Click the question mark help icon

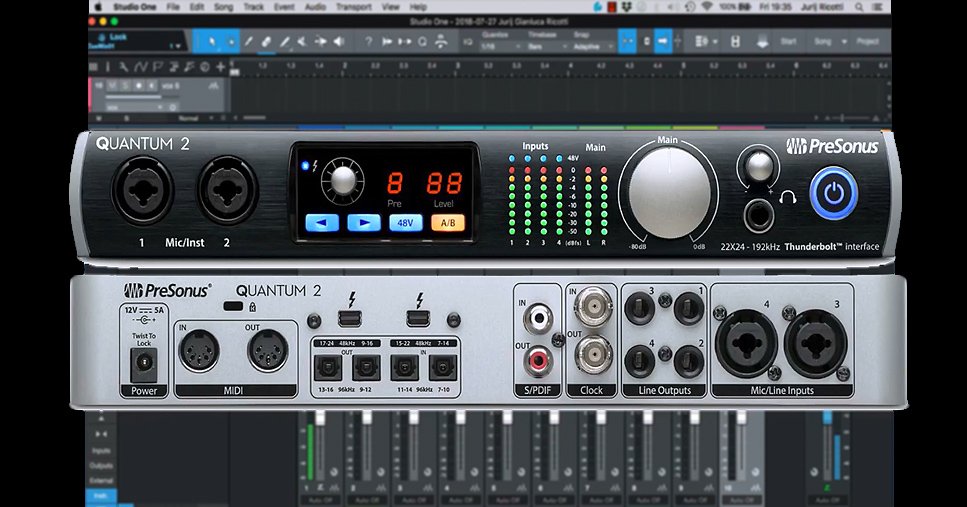point(369,42)
